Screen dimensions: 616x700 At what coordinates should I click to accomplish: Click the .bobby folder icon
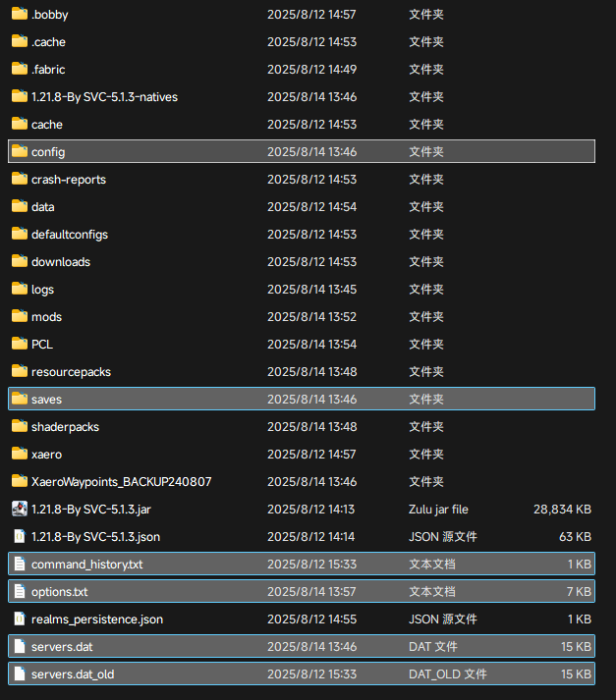click(20, 15)
